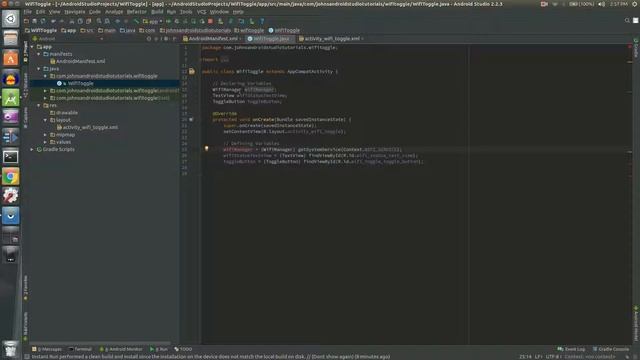This screenshot has height=360, width=640.
Task: Collapse the res folder
Action: [39, 105]
